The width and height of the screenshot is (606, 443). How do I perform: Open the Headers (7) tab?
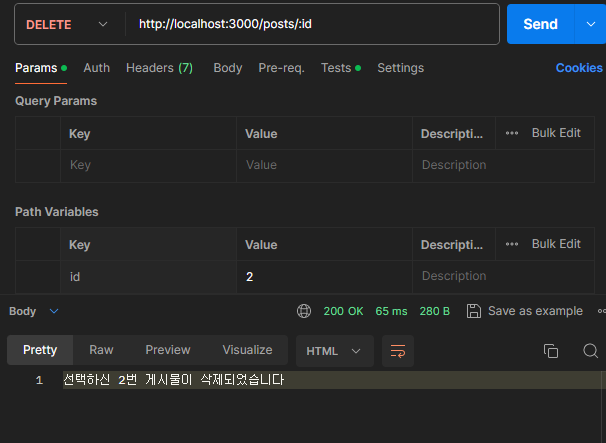[159, 68]
